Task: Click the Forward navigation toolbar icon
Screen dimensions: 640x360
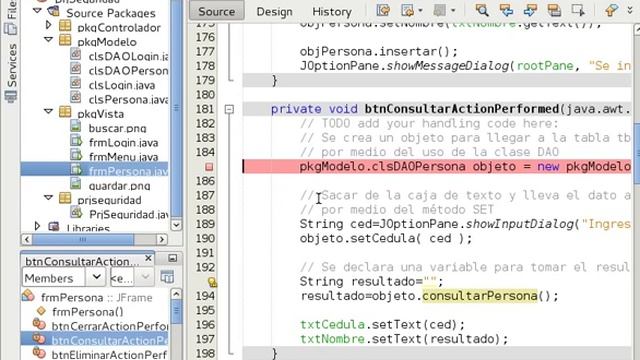Action: click(408, 11)
